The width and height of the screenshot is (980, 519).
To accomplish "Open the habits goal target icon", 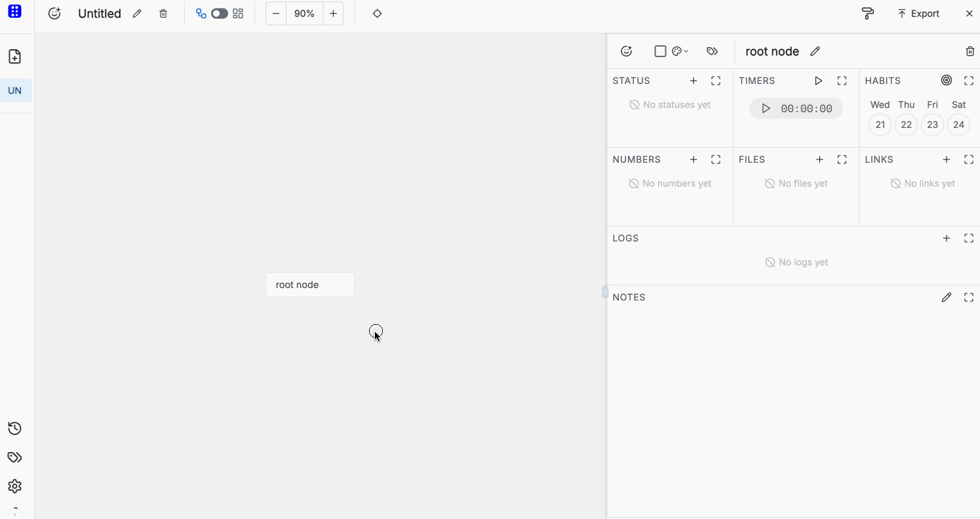I will pyautogui.click(x=946, y=80).
